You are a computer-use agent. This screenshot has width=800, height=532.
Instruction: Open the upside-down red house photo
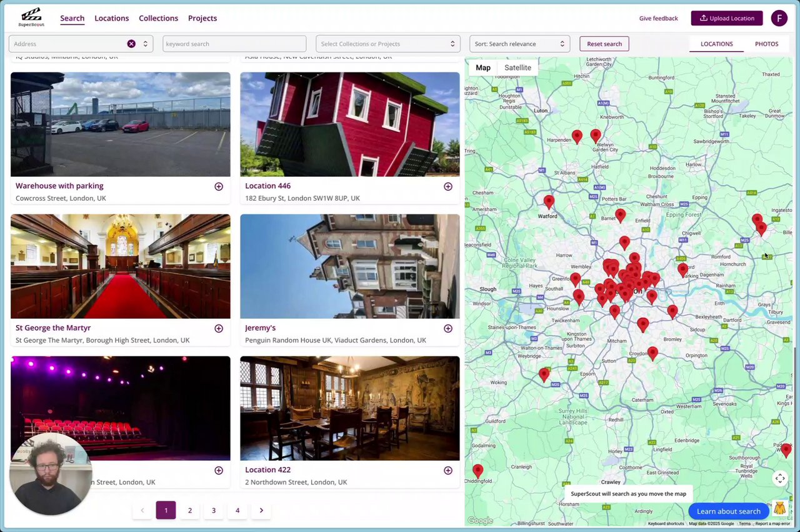click(350, 124)
